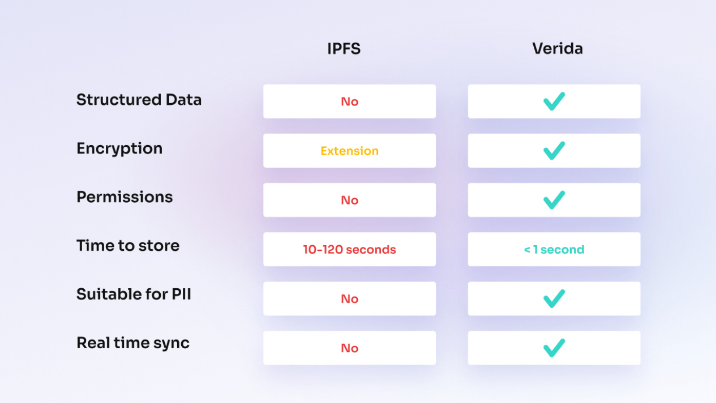Click the Permissions row label

pyautogui.click(x=124, y=197)
